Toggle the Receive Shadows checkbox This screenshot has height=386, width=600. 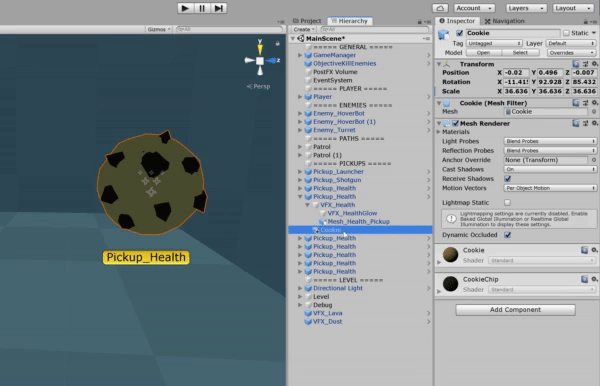pyautogui.click(x=508, y=179)
